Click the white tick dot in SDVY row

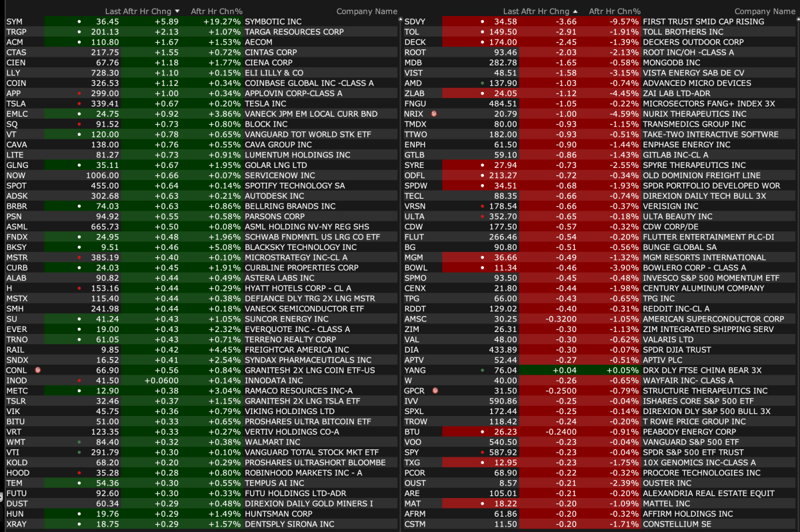[x=482, y=21]
